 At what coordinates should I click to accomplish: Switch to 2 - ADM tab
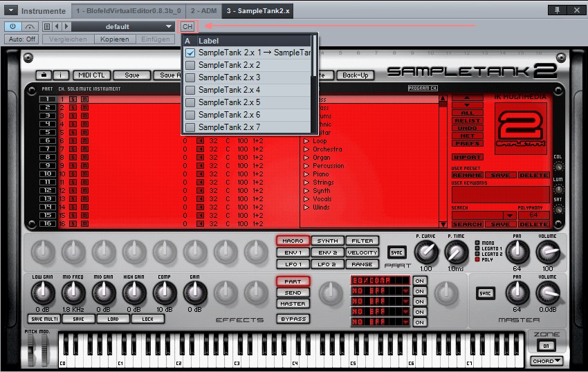click(203, 11)
